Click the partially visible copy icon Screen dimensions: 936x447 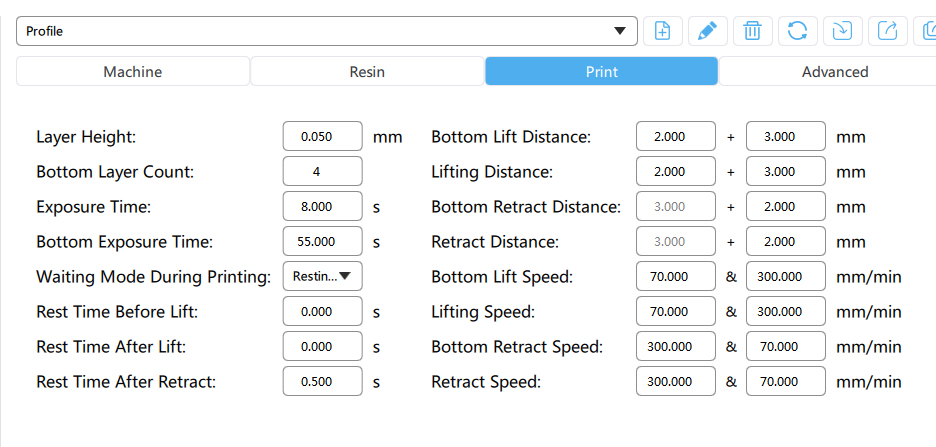927,31
